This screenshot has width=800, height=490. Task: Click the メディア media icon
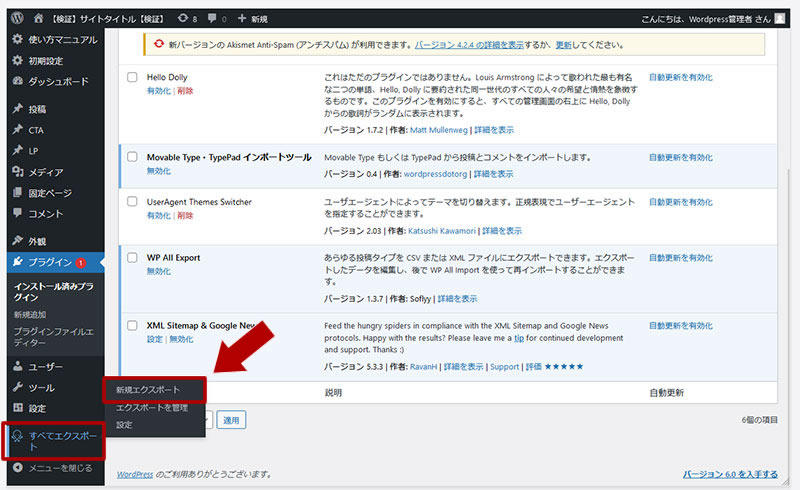pos(18,172)
